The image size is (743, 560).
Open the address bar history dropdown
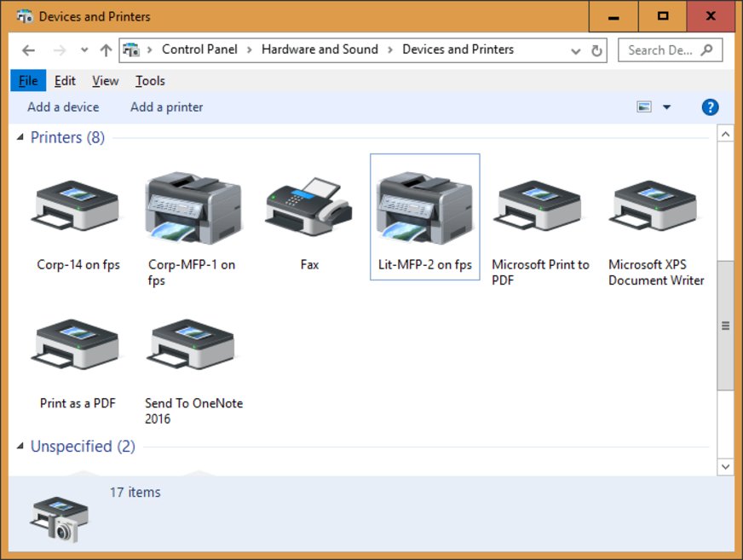tap(577, 50)
